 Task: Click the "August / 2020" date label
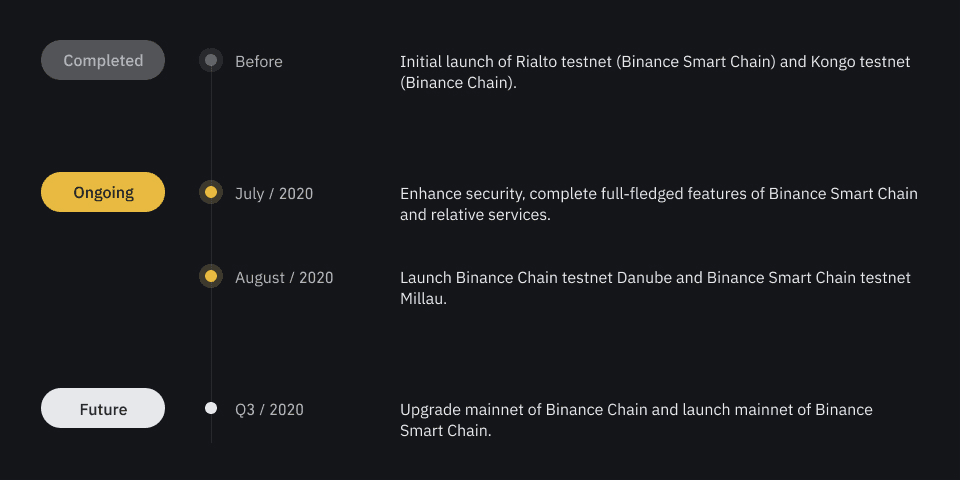284,277
